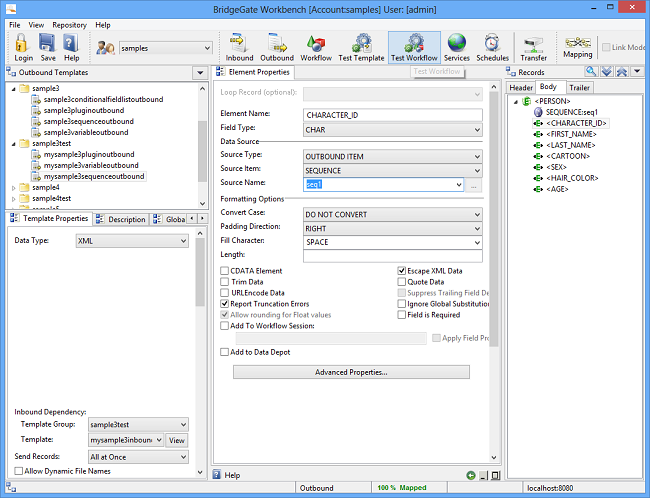The width and height of the screenshot is (650, 498).
Task: Click the Help panel question icon
Action: click(217, 475)
